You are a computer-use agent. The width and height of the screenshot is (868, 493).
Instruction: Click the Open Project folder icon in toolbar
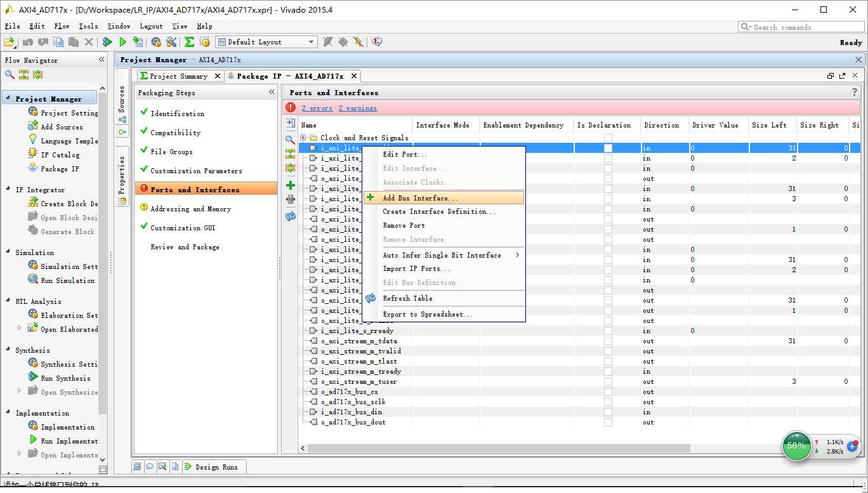9,42
